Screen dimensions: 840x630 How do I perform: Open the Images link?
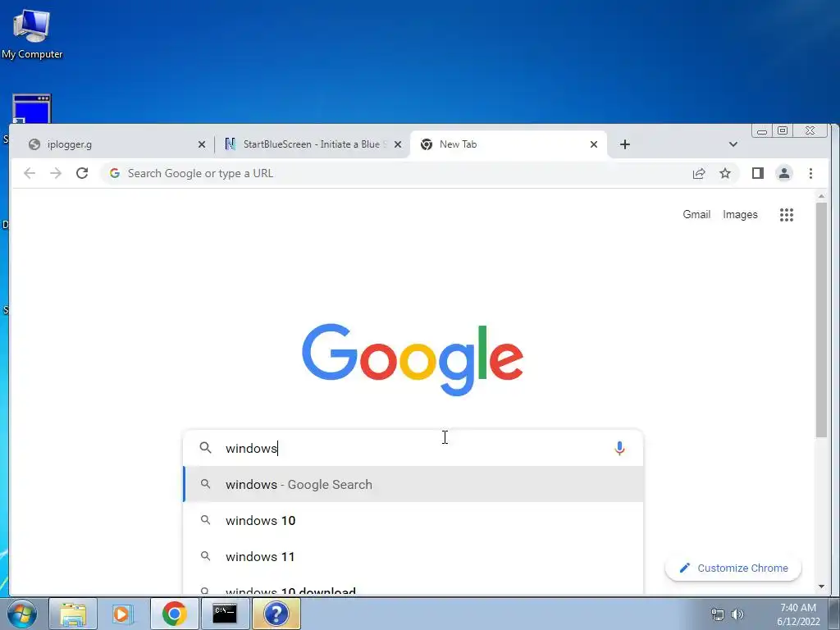click(740, 214)
